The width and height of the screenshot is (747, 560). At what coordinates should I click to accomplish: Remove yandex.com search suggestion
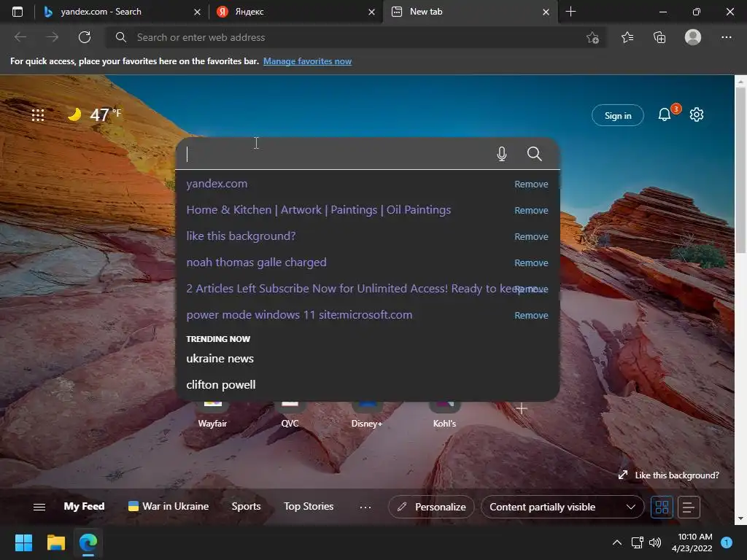point(531,184)
